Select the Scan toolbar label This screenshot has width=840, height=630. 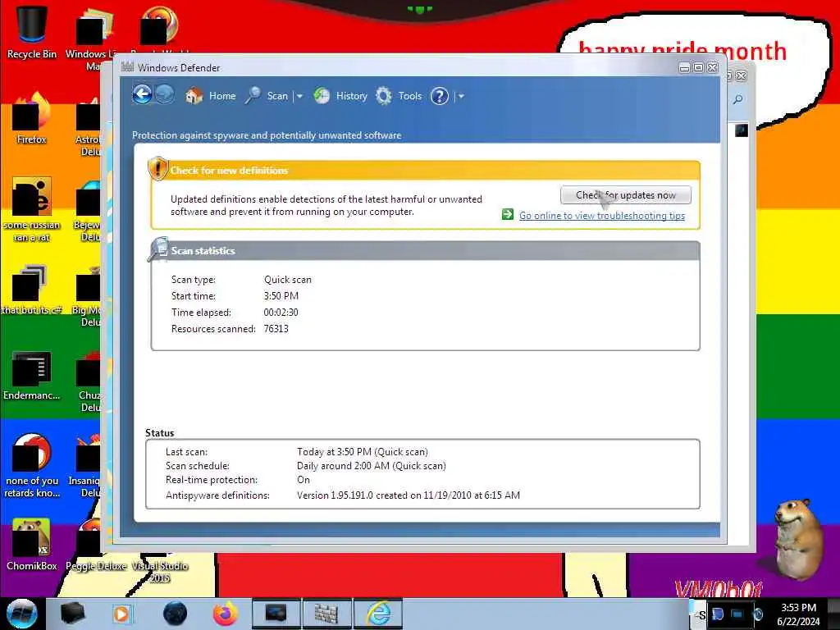[x=277, y=96]
